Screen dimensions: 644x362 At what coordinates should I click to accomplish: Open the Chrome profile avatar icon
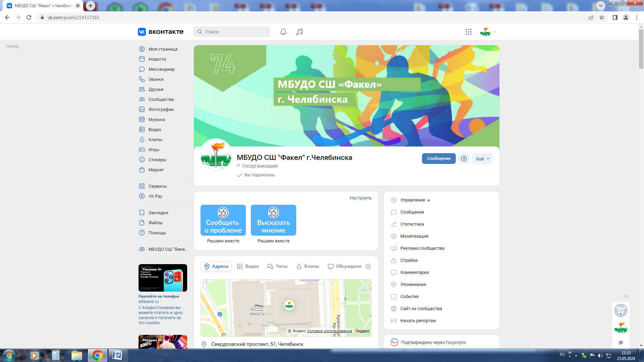[x=626, y=17]
